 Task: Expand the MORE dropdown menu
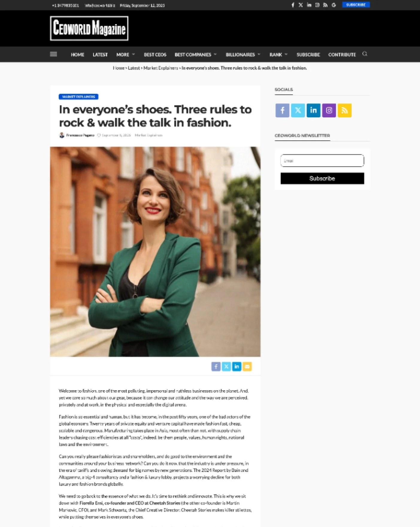point(125,54)
